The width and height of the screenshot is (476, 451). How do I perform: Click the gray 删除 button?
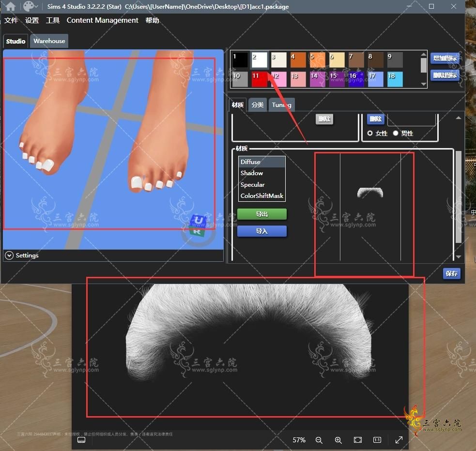tap(324, 119)
